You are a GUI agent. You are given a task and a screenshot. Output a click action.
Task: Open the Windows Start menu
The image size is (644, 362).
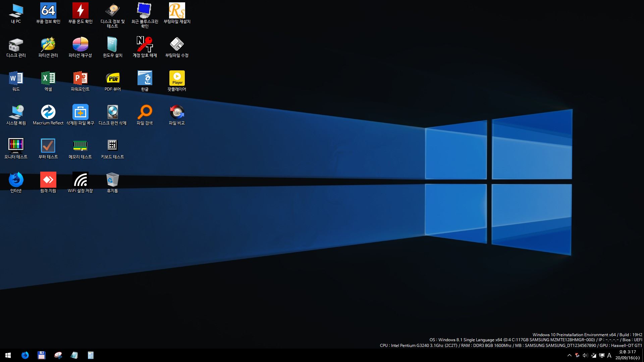[8, 355]
